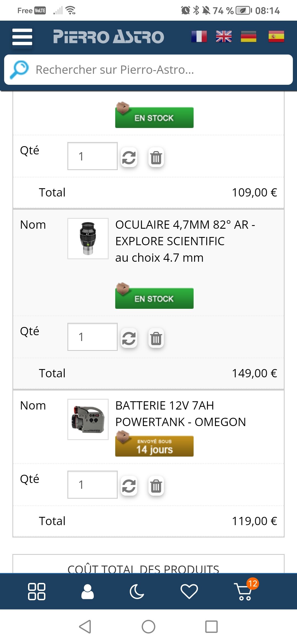This screenshot has width=297, height=644.
Task: Open the user account page
Action: coord(87,591)
